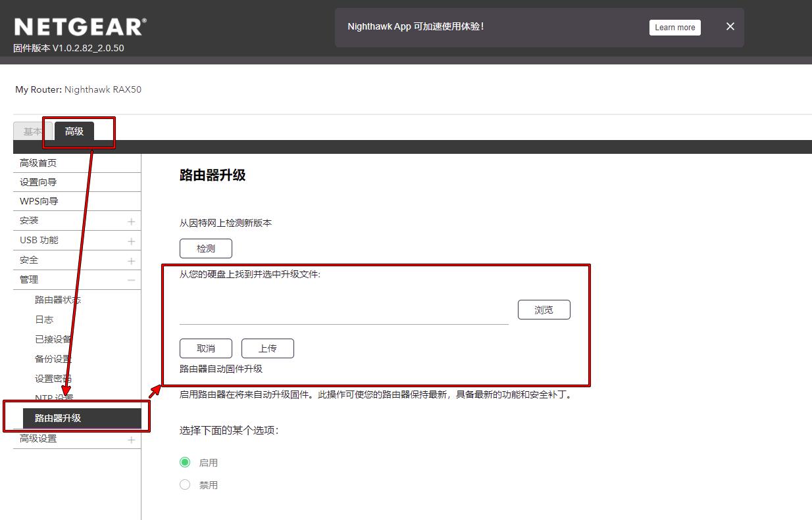Select the 禁用 radio option
Viewport: 812px width, 520px height.
tap(185, 485)
